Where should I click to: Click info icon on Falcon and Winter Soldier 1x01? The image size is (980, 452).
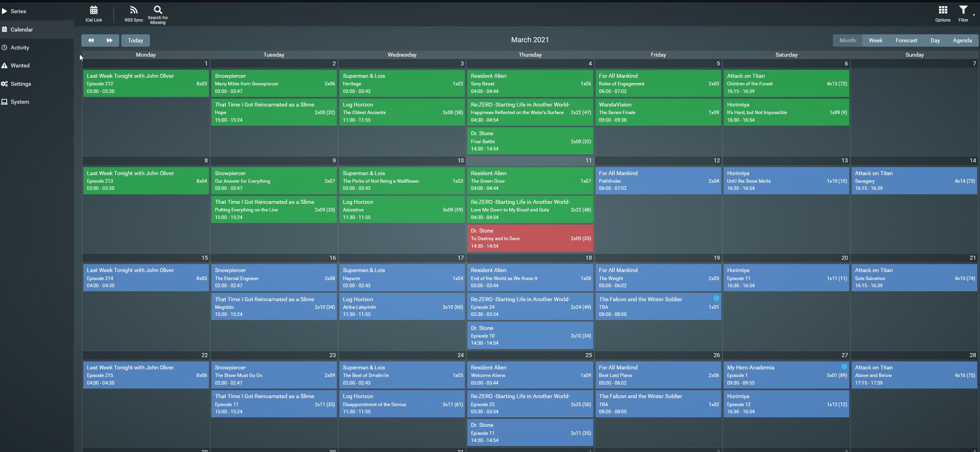716,298
